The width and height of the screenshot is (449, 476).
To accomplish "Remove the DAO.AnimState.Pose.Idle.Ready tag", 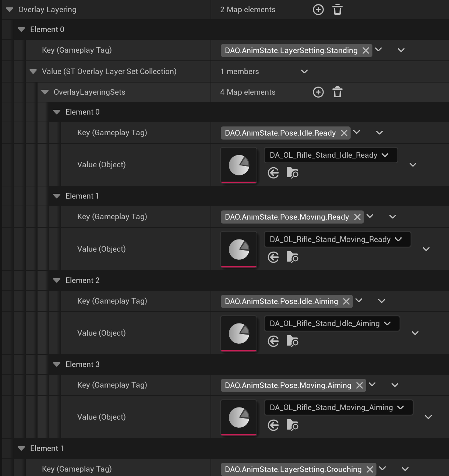I will tap(344, 133).
